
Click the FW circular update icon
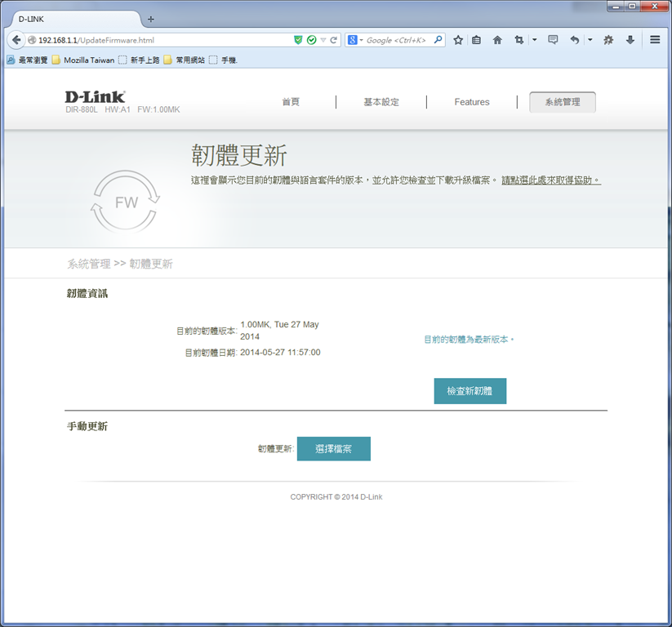(x=126, y=202)
